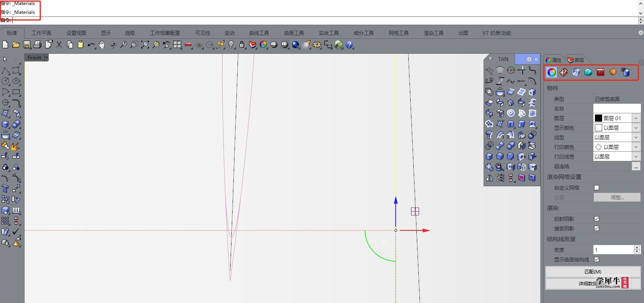Close the TAN floating toolbar
This screenshot has height=303, width=644.
click(536, 59)
